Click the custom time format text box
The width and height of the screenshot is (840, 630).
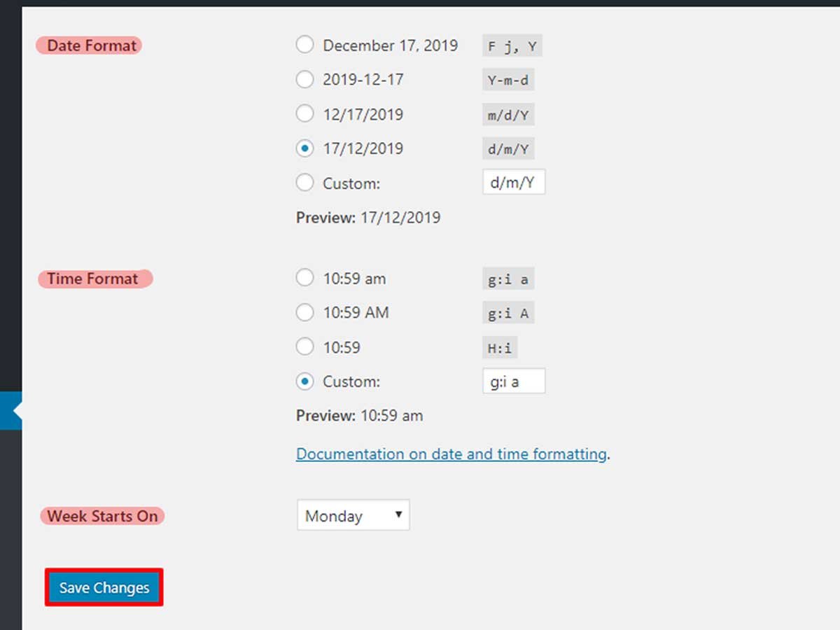513,381
